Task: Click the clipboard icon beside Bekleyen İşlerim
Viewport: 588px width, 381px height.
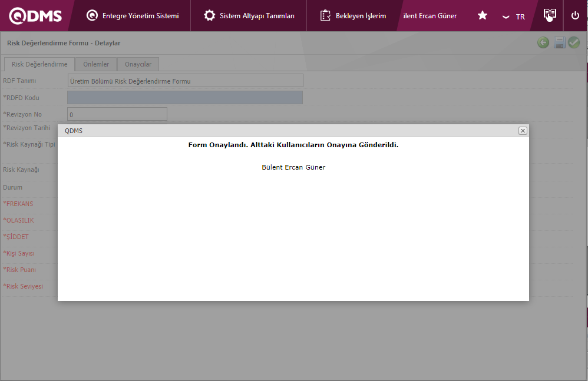Action: click(325, 16)
